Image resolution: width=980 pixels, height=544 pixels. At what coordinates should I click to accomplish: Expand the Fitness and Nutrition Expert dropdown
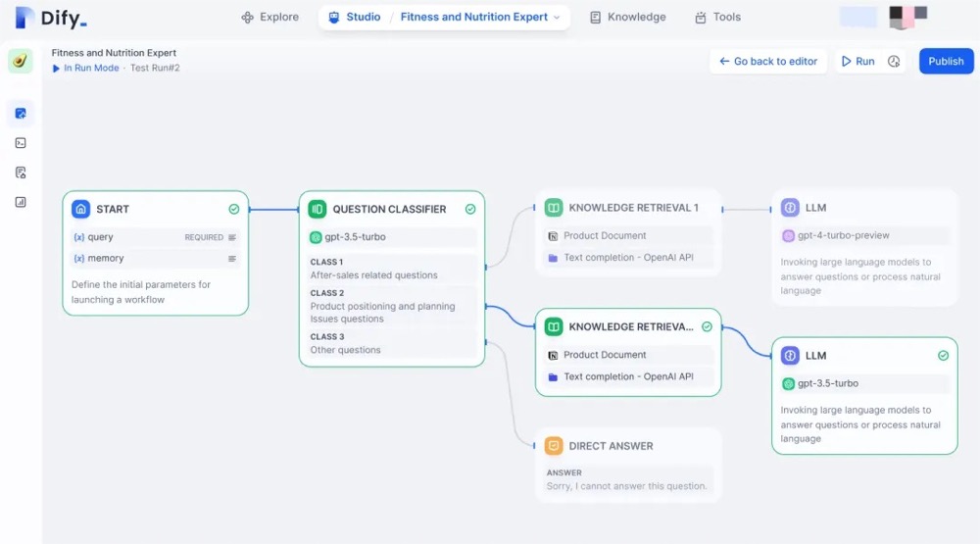click(557, 18)
